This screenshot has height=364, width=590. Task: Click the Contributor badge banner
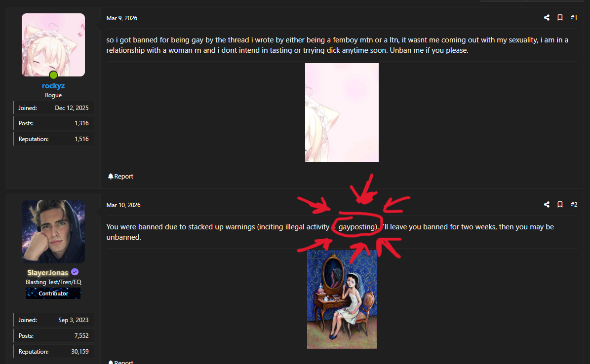(x=53, y=293)
